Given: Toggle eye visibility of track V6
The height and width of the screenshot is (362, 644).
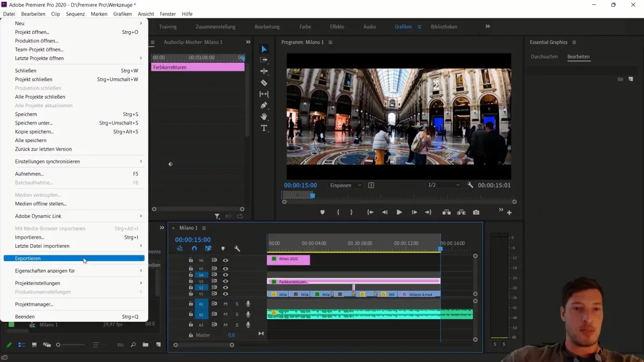Looking at the screenshot, I should [225, 261].
